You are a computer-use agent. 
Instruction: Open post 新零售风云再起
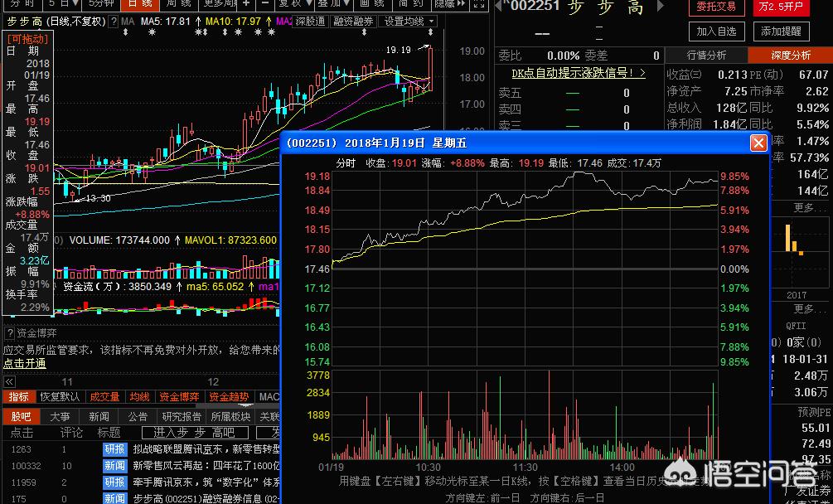[206, 466]
